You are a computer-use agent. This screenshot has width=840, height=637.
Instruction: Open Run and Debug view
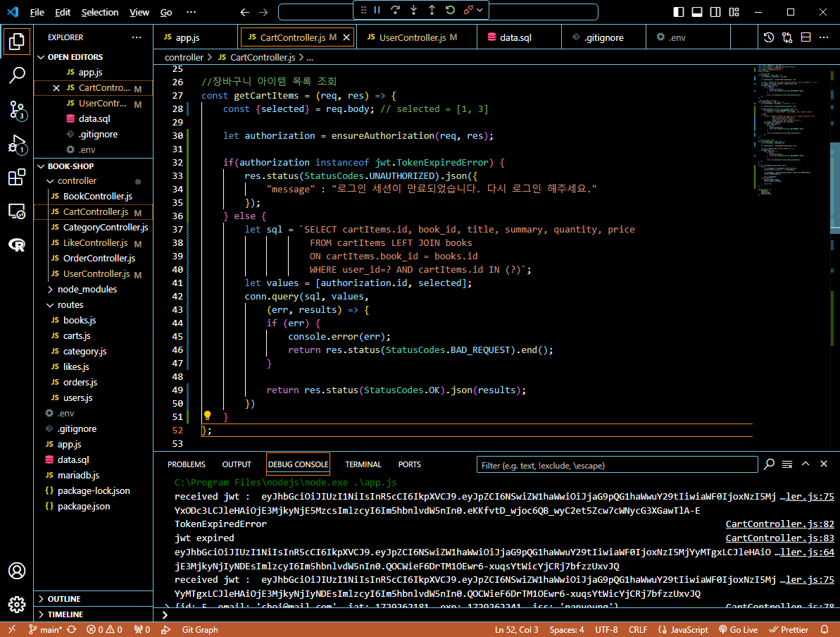17,144
